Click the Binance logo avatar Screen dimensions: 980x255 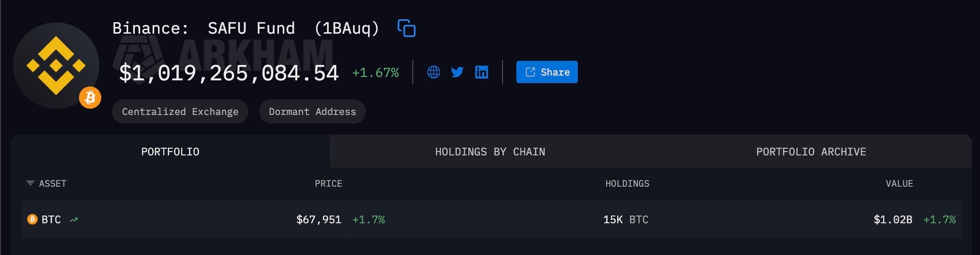click(x=56, y=65)
